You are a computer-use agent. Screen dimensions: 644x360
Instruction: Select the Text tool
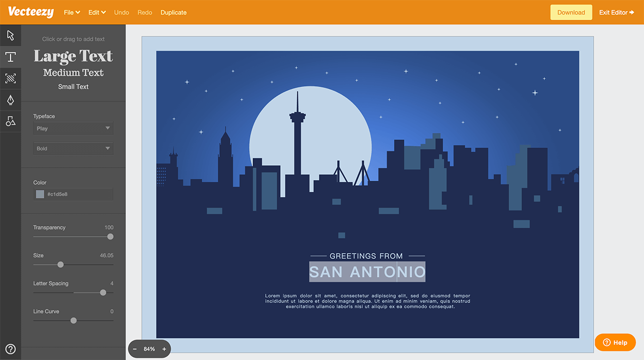11,57
